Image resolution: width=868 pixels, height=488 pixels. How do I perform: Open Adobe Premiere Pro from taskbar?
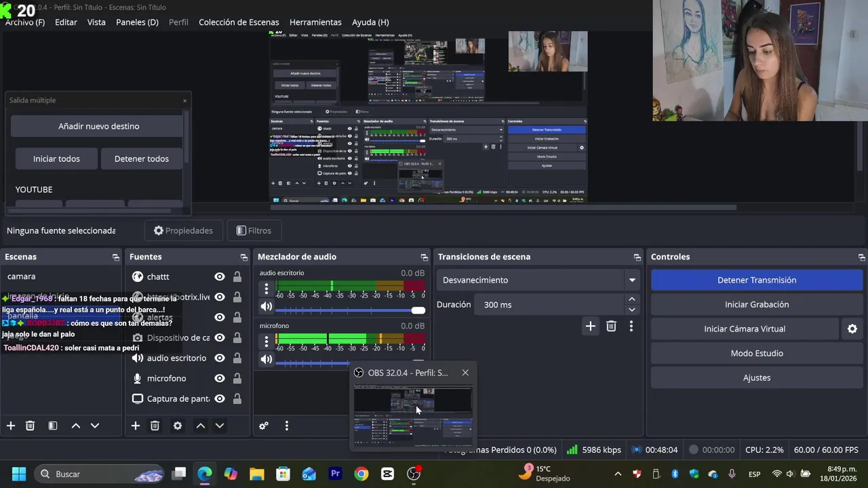click(x=335, y=474)
